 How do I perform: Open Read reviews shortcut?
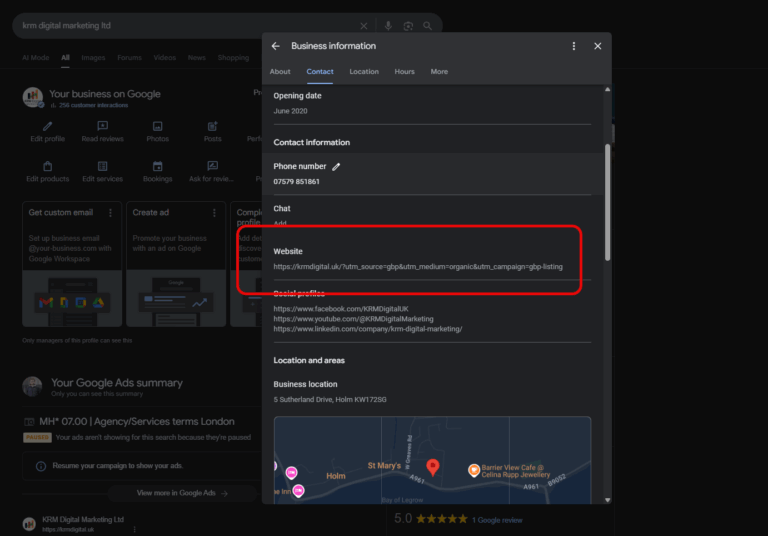pos(102,127)
